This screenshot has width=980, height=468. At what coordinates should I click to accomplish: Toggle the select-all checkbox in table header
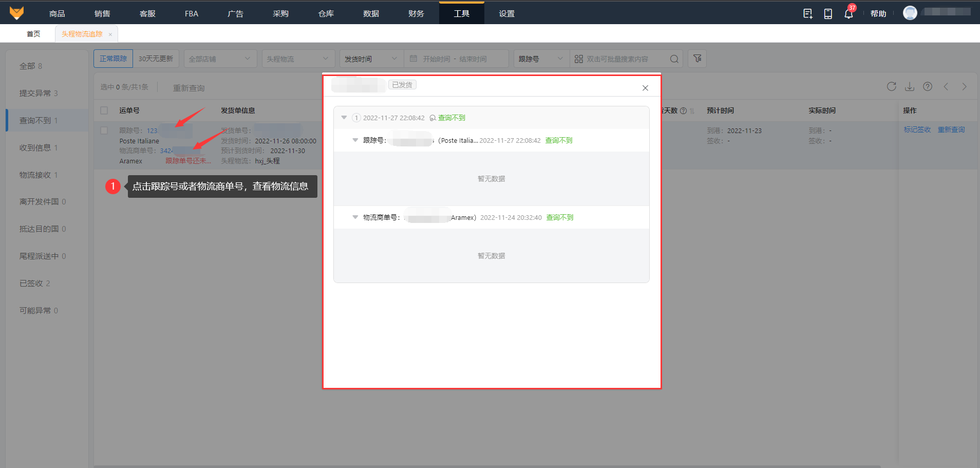pos(104,110)
